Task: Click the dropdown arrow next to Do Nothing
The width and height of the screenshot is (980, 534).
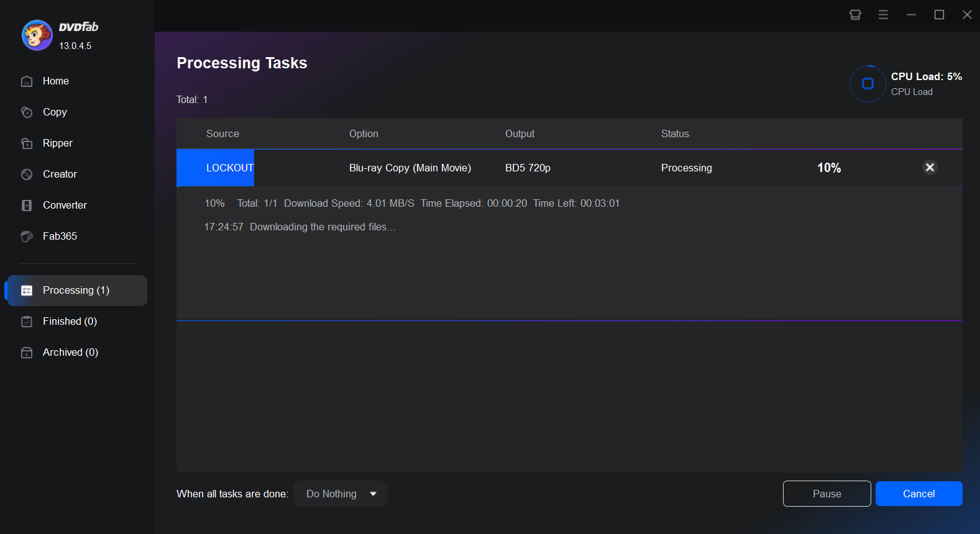Action: click(373, 494)
